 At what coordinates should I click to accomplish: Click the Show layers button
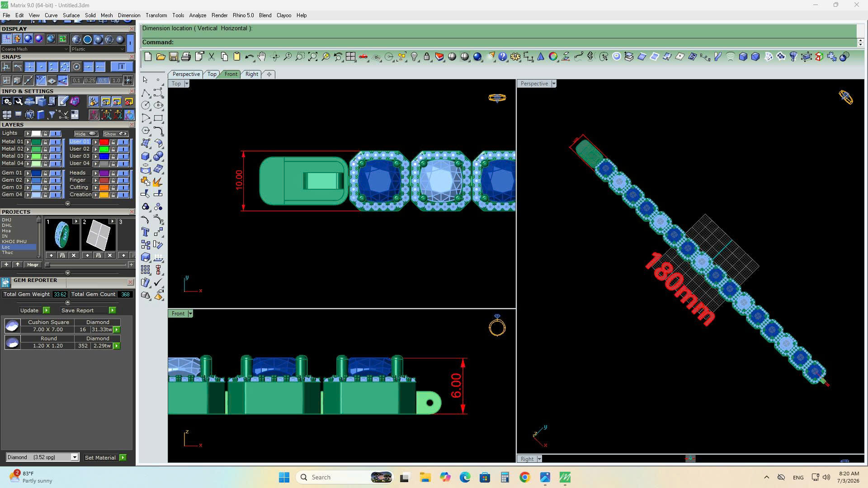click(115, 134)
